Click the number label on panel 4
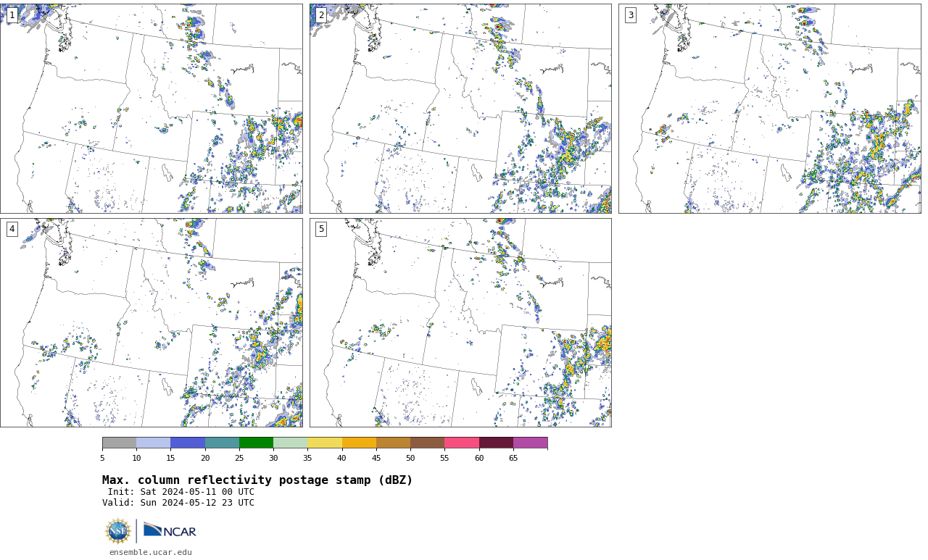 (12, 229)
